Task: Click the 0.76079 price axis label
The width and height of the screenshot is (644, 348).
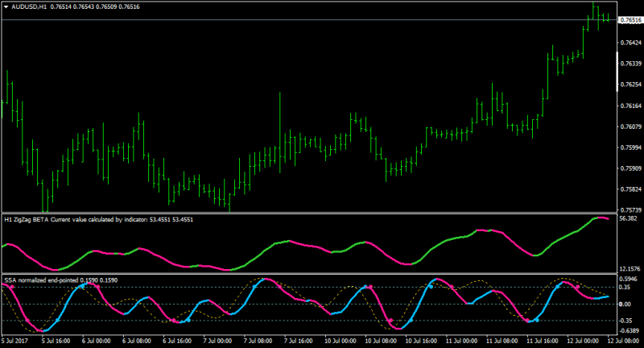Action: click(630, 126)
